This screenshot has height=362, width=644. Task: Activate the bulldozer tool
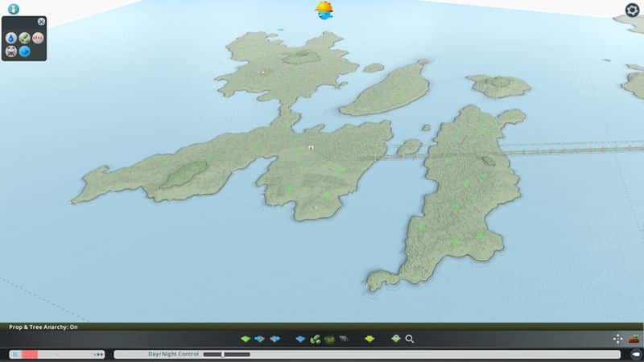coord(634,339)
